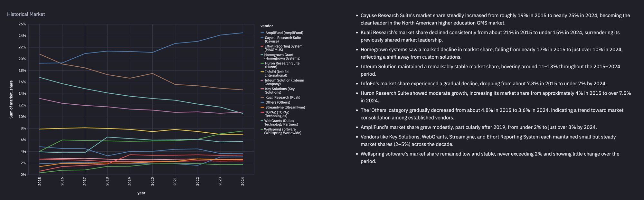Click the Cayuse line's 2024 endpoint
644x200 pixels.
tap(242, 33)
